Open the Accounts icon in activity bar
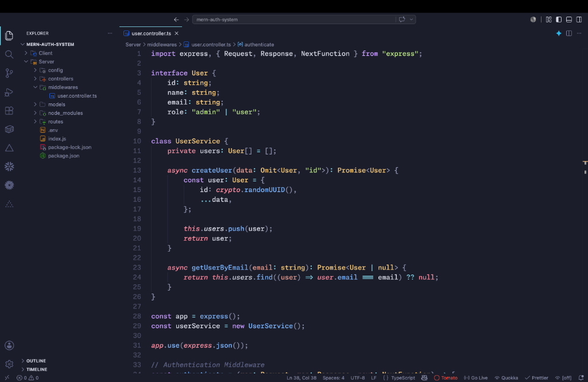This screenshot has width=588, height=382. click(x=9, y=346)
